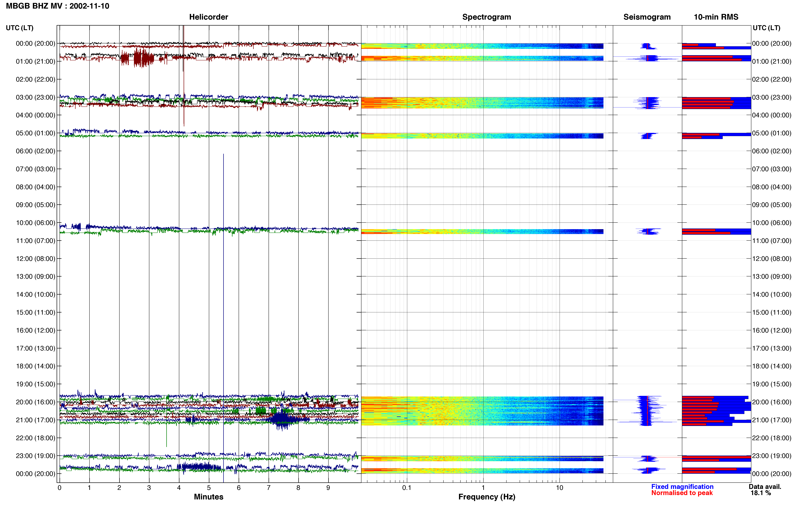The height and width of the screenshot is (508, 812).
Task: Click minute tick label '9' on helicorder
Action: [328, 488]
